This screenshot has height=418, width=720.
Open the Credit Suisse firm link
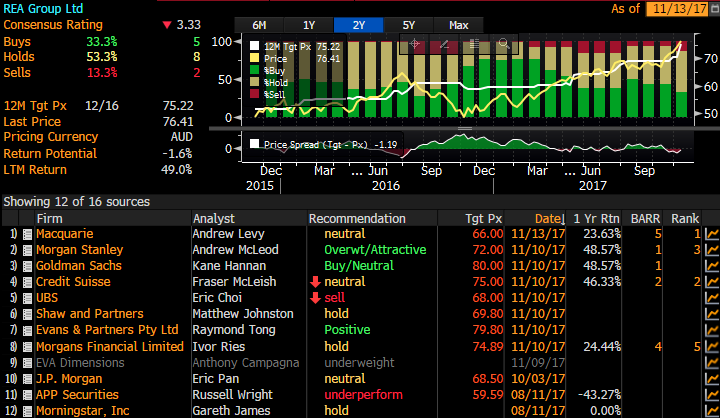point(73,282)
